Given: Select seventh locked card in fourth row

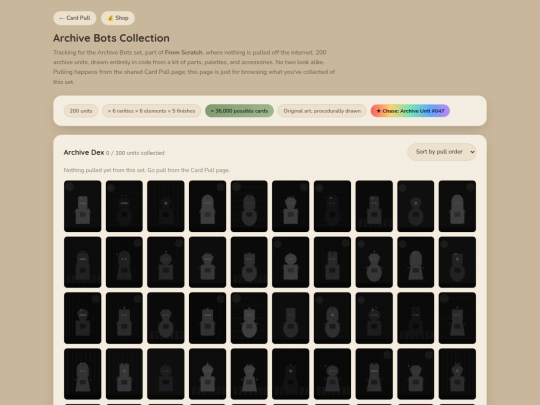Looking at the screenshot, I should (x=332, y=374).
